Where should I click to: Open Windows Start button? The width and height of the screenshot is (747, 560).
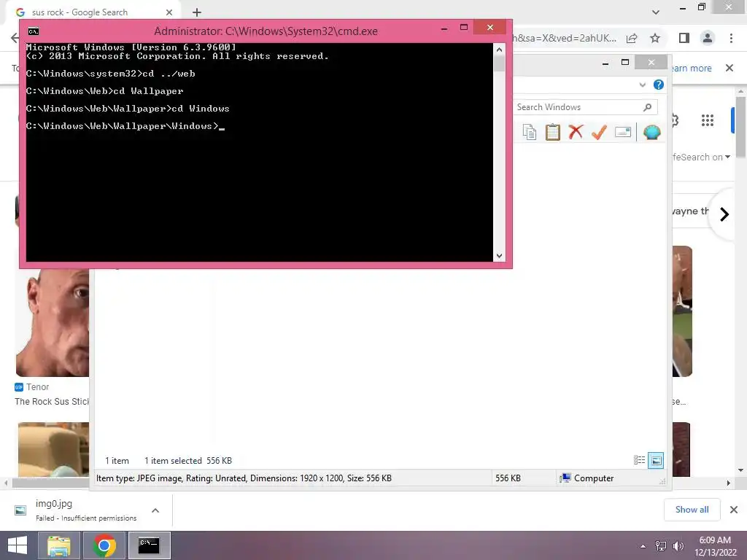click(x=18, y=545)
